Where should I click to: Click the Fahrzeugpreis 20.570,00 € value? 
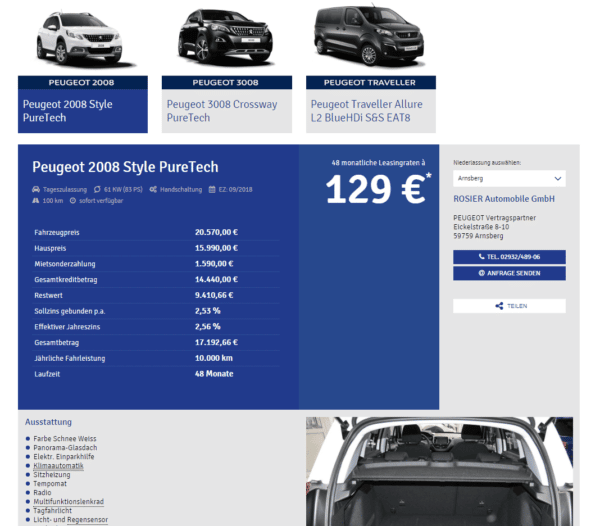click(x=216, y=232)
